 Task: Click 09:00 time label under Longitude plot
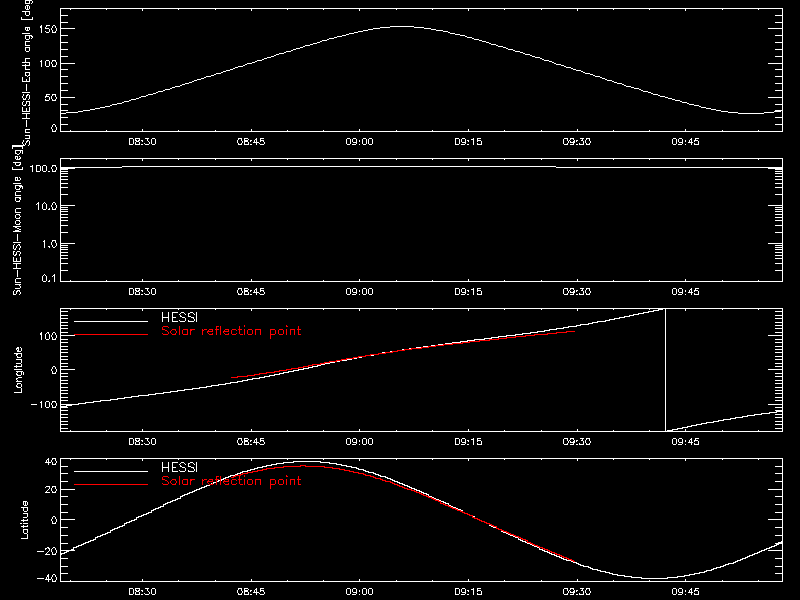(x=360, y=442)
